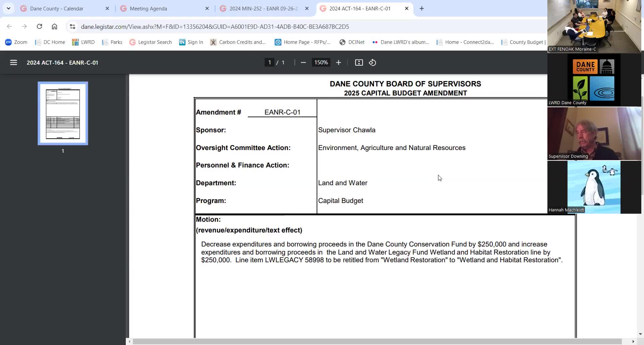View site information icon in address bar
The height and width of the screenshot is (345, 644).
coord(72,26)
